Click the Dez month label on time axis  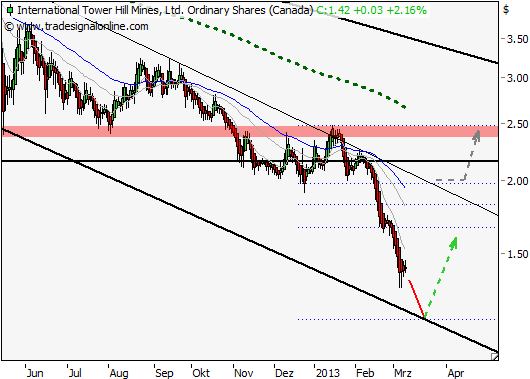pyautogui.click(x=284, y=373)
